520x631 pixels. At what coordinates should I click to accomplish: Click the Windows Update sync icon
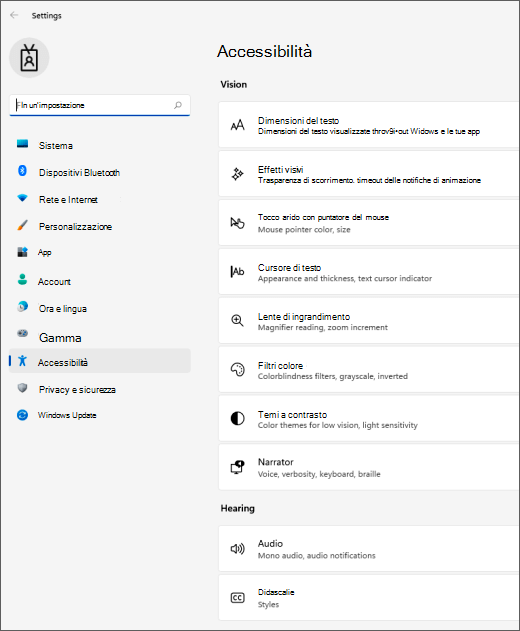(23, 415)
